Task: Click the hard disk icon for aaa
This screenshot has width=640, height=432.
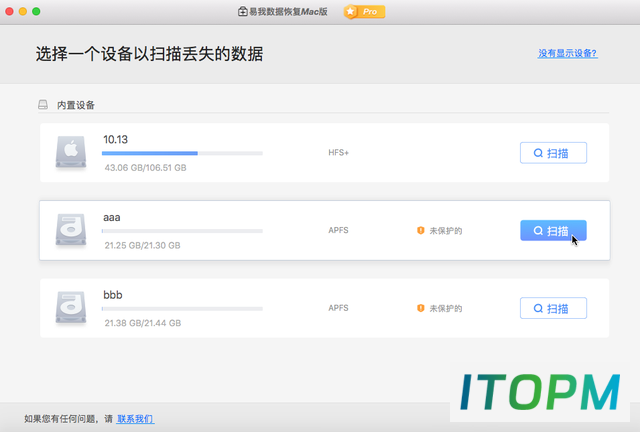Action: click(71, 229)
